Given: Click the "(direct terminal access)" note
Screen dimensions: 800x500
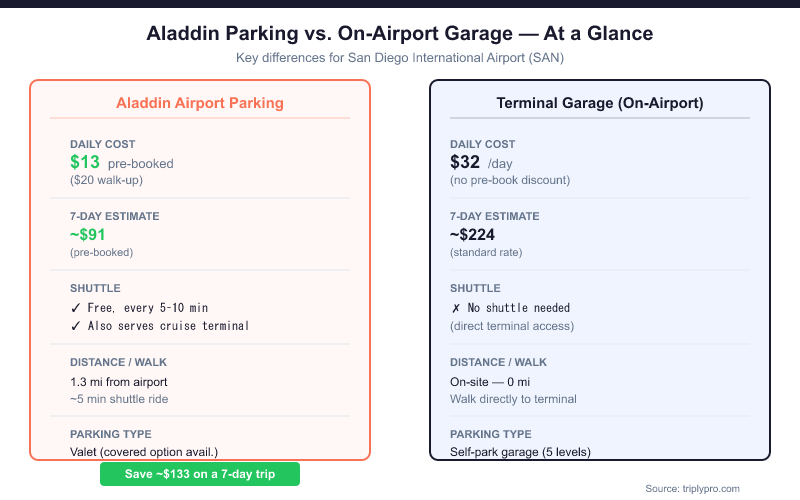Looking at the screenshot, I should tap(512, 326).
